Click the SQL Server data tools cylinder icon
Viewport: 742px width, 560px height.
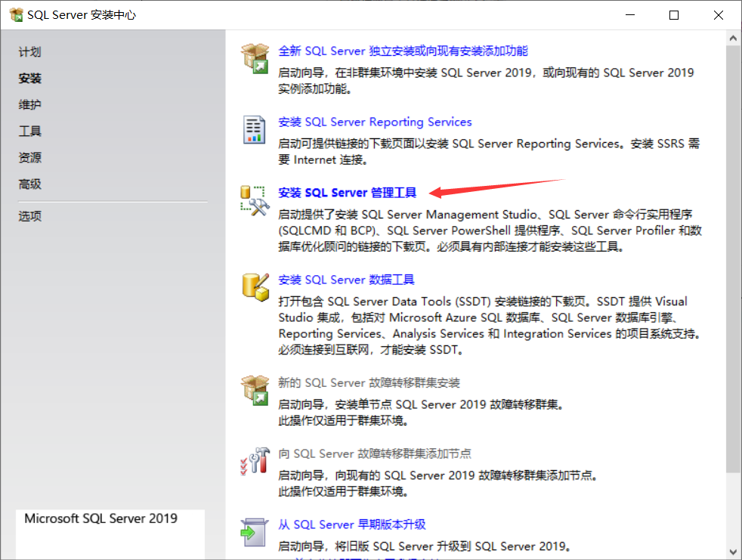click(255, 287)
